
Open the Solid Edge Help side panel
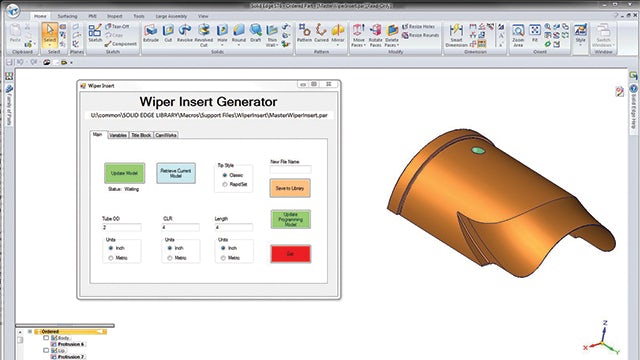[x=633, y=108]
